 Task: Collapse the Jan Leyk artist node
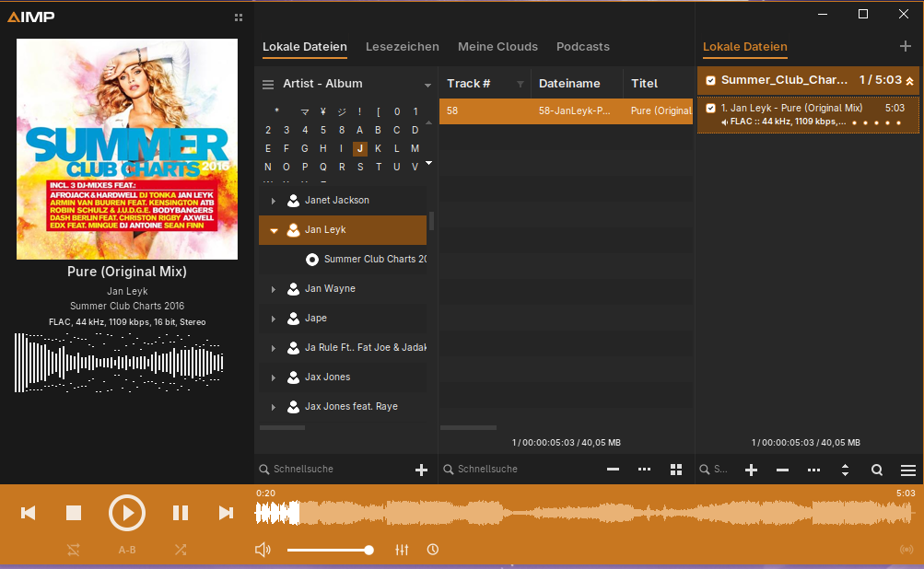point(274,230)
